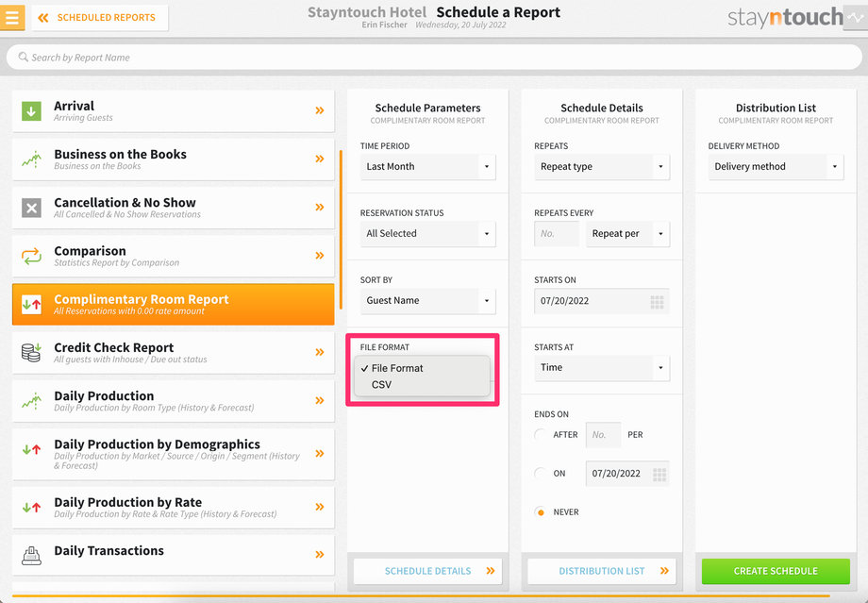Image resolution: width=868 pixels, height=603 pixels.
Task: Open the Repeat per dropdown
Action: click(627, 234)
